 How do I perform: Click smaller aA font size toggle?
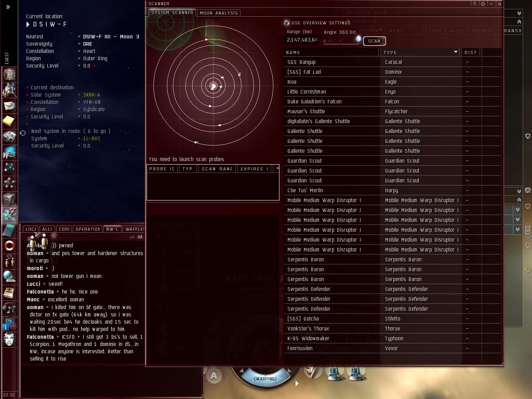[x=132, y=237]
